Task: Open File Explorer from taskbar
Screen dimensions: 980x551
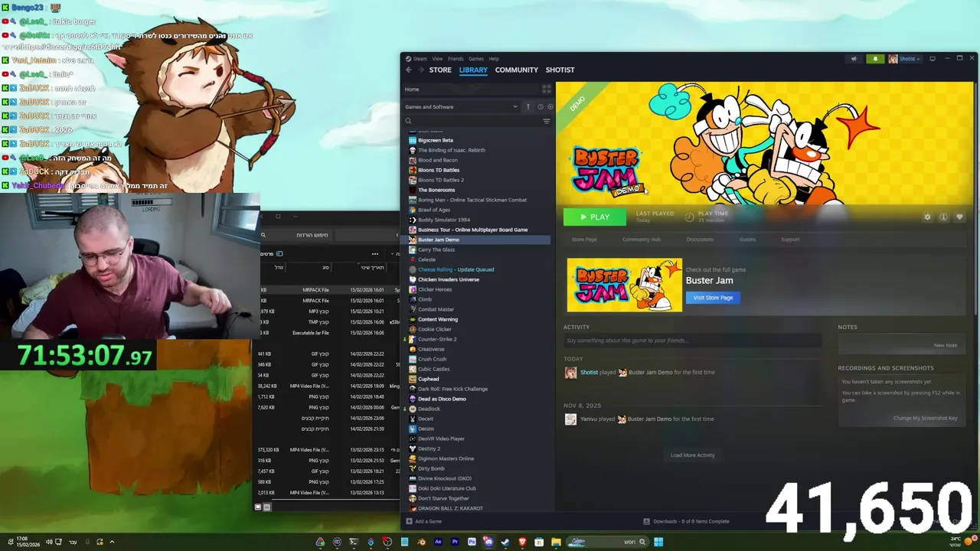Action: pyautogui.click(x=556, y=542)
